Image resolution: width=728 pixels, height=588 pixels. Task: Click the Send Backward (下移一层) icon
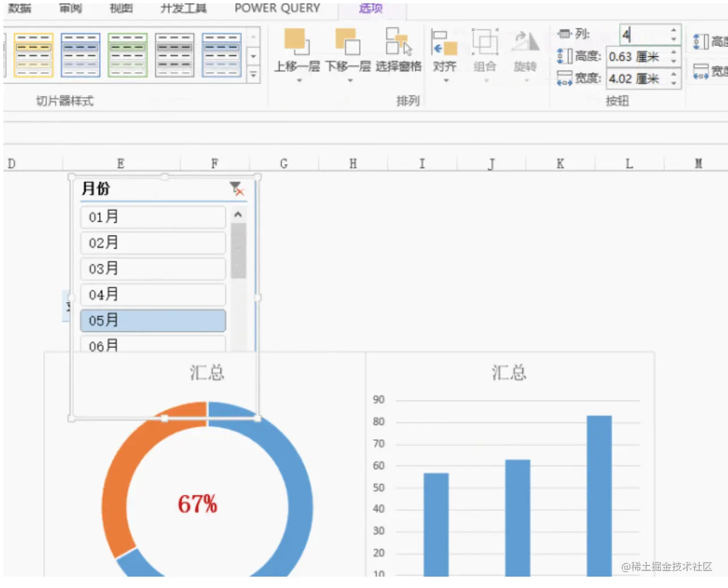tap(348, 41)
